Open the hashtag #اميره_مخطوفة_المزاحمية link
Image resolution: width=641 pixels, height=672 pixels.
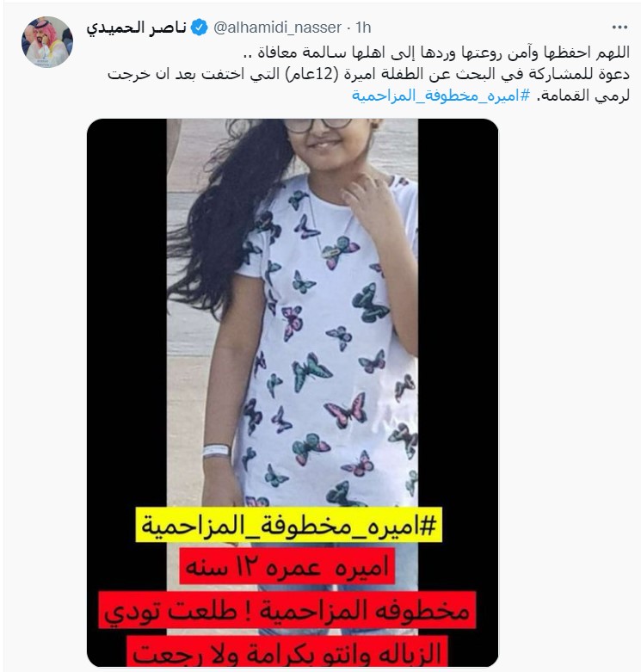[441, 96]
